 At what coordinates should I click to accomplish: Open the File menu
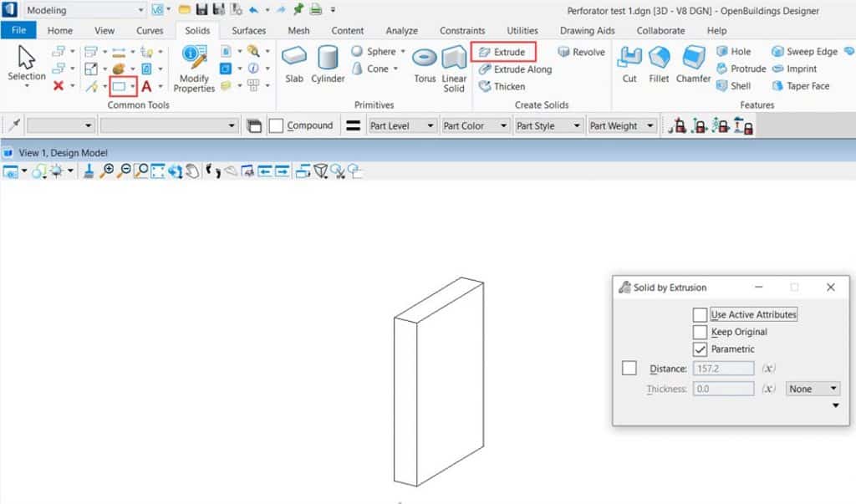(18, 30)
